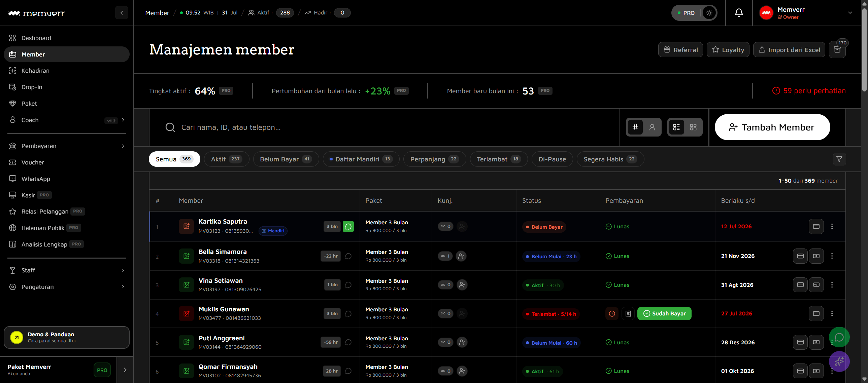Select the grid view layout
Screen dimensions: 868x383
(x=693, y=127)
